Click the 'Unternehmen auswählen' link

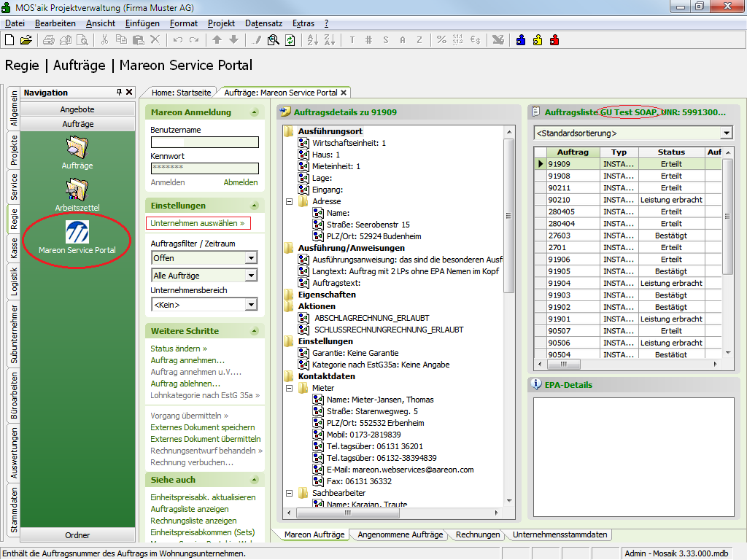tap(198, 223)
